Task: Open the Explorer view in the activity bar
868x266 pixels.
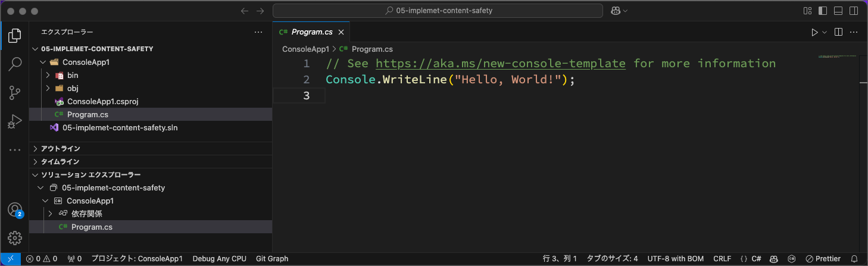Action: (14, 36)
